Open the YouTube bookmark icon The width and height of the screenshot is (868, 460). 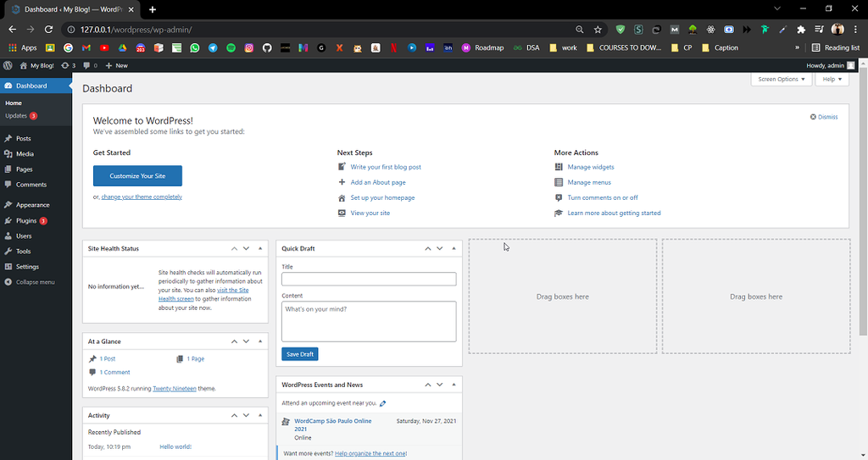(104, 47)
